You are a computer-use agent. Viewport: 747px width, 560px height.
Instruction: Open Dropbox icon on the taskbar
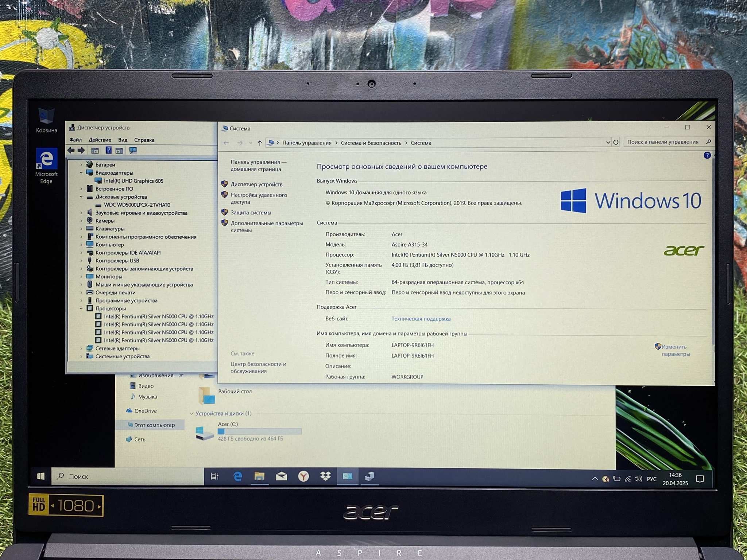click(x=325, y=476)
